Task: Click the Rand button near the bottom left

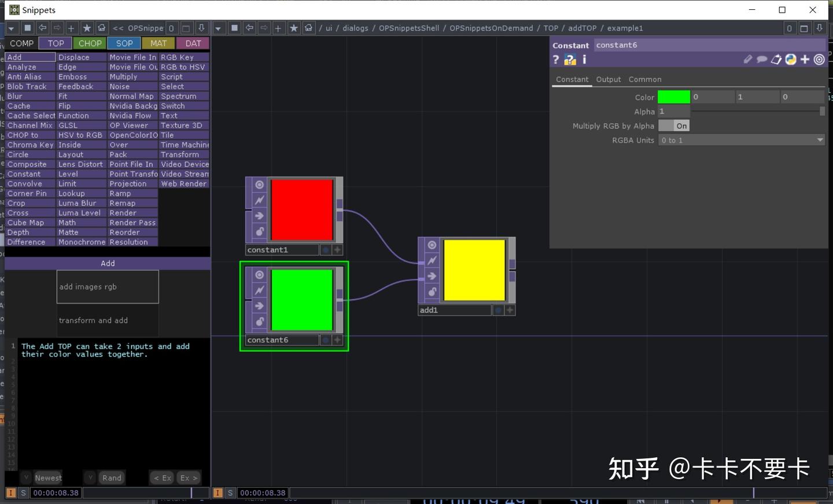Action: pyautogui.click(x=111, y=477)
